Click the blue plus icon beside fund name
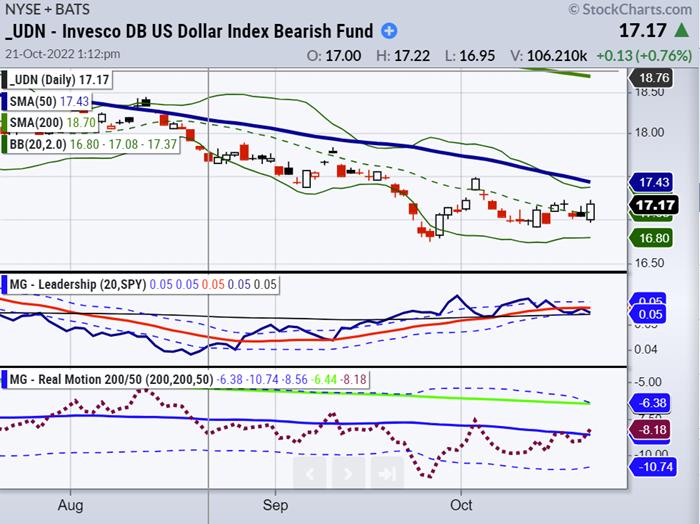The height and width of the screenshot is (524, 700). click(389, 30)
